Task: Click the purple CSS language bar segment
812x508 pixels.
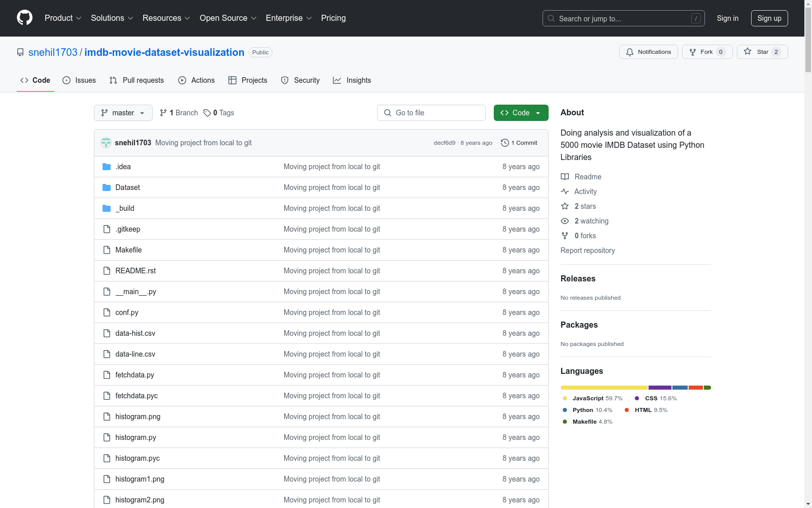Action: click(660, 388)
